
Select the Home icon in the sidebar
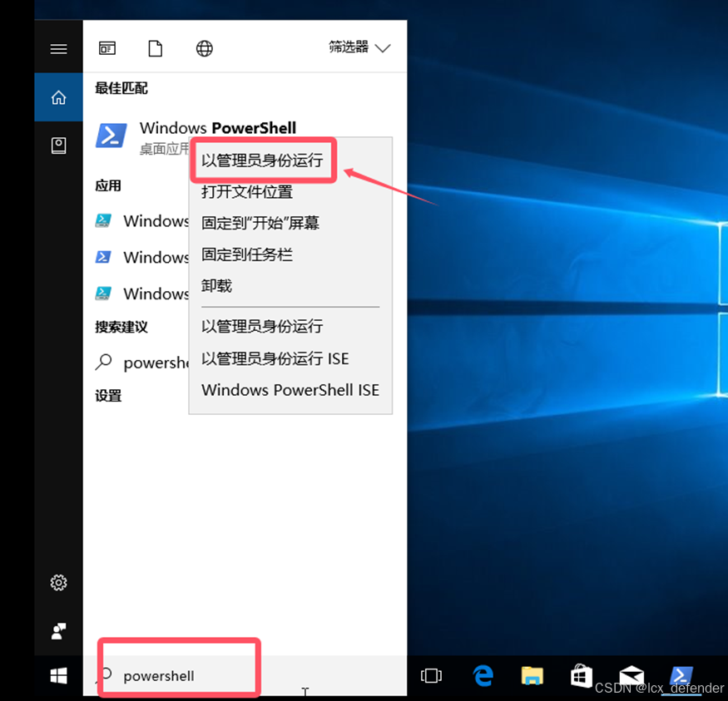pos(58,97)
